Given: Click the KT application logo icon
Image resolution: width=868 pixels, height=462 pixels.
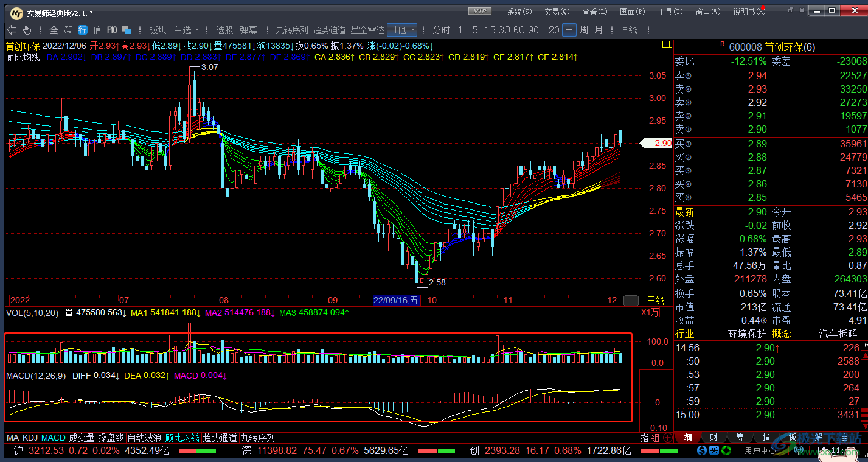Looking at the screenshot, I should [16, 13].
